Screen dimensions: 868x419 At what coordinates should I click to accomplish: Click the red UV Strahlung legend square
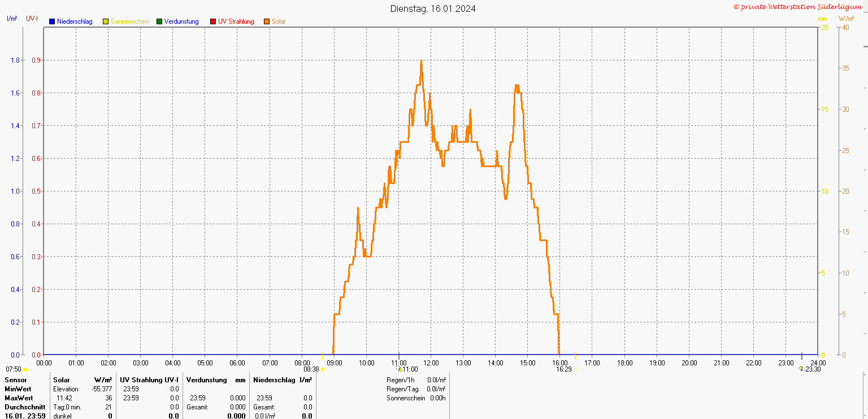tap(213, 21)
